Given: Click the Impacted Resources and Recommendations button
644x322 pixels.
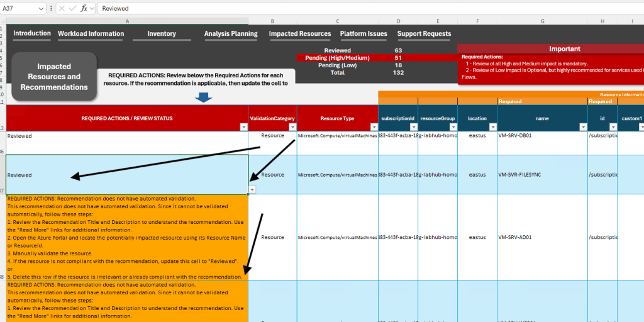Looking at the screenshot, I should tap(54, 77).
